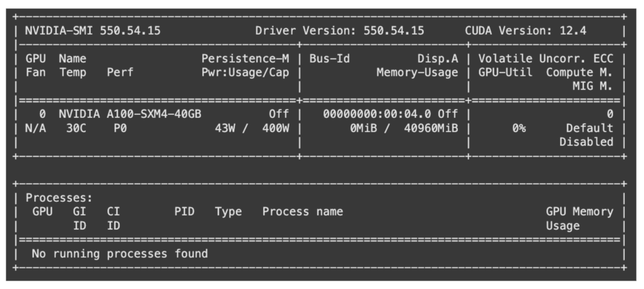The width and height of the screenshot is (644, 289).
Task: Click the 00000000:00:04.0 bus address
Action: coord(378,114)
